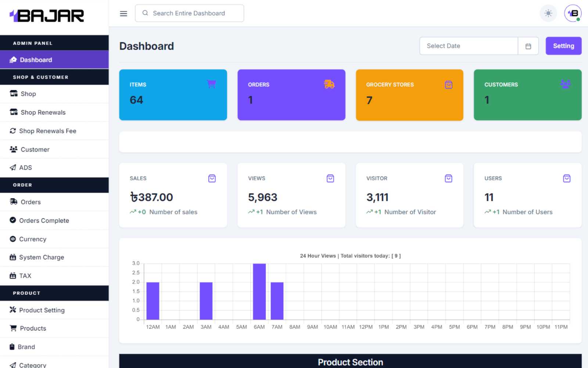Click the calendar icon beside Select Date
The height and width of the screenshot is (368, 588).
528,46
